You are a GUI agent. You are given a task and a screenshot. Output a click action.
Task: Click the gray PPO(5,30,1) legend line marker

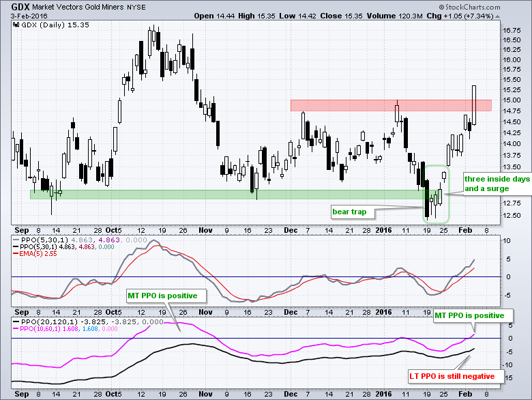click(x=16, y=240)
